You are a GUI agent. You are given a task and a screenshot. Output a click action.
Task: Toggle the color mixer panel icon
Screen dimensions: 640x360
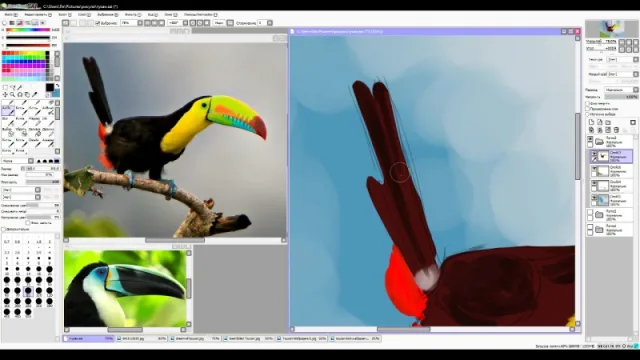[27, 23]
